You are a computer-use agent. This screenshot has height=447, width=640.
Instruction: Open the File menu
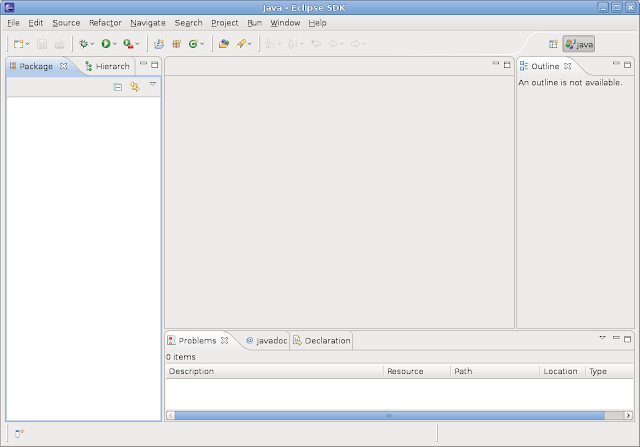point(13,23)
